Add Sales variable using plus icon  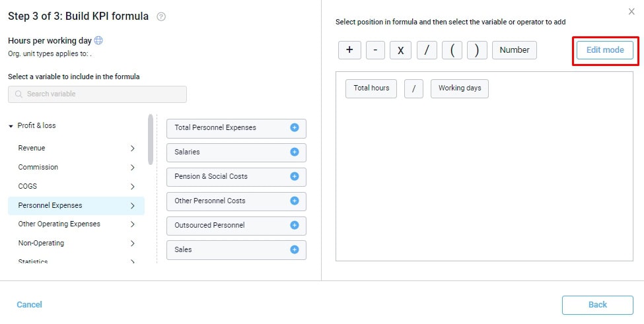295,249
